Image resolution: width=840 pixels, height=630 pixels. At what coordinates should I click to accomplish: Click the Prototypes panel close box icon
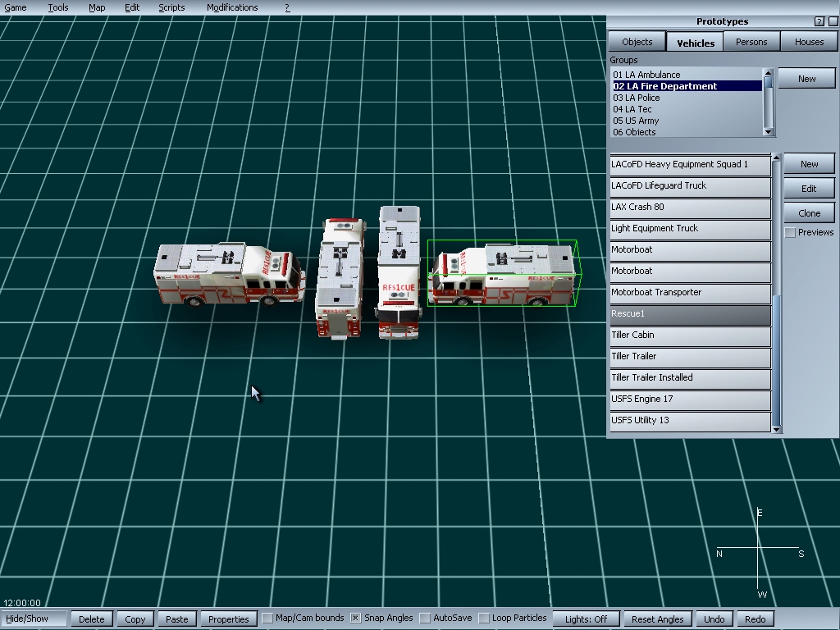pos(833,21)
